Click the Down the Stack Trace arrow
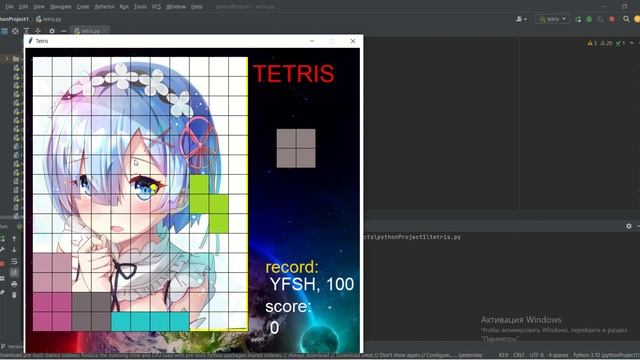The image size is (640, 360). [x=14, y=250]
